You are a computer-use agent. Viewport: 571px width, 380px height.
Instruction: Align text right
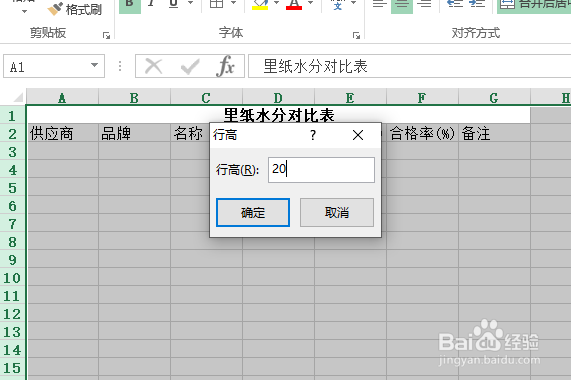point(424,5)
